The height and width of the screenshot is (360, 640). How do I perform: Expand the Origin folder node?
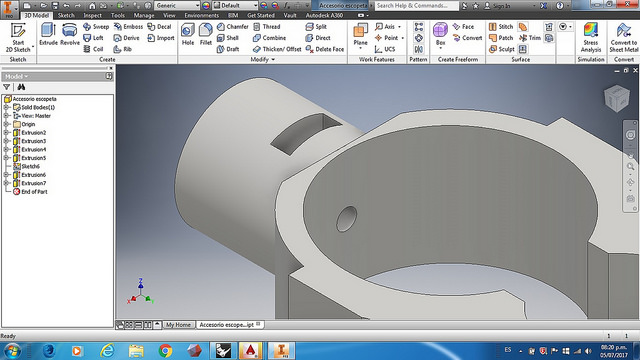point(6,124)
